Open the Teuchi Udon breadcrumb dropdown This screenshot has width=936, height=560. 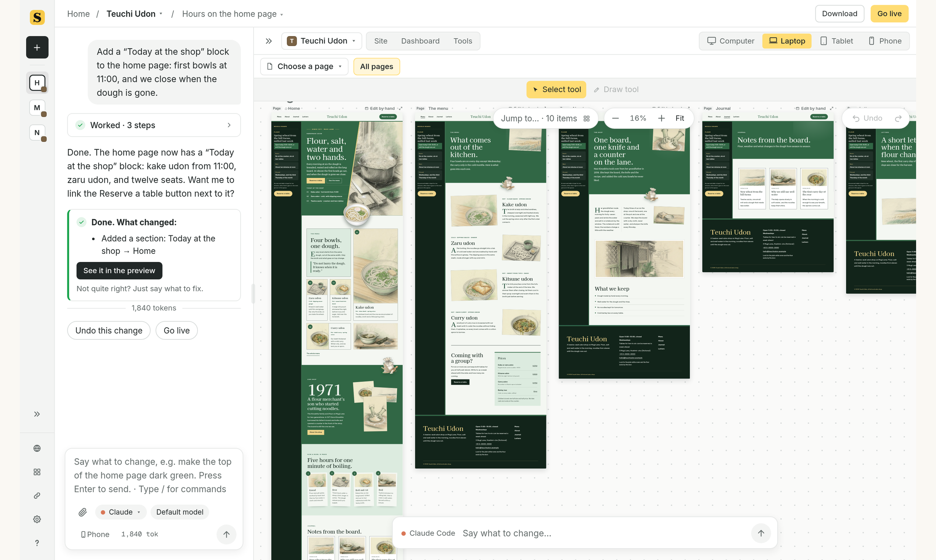click(x=135, y=14)
